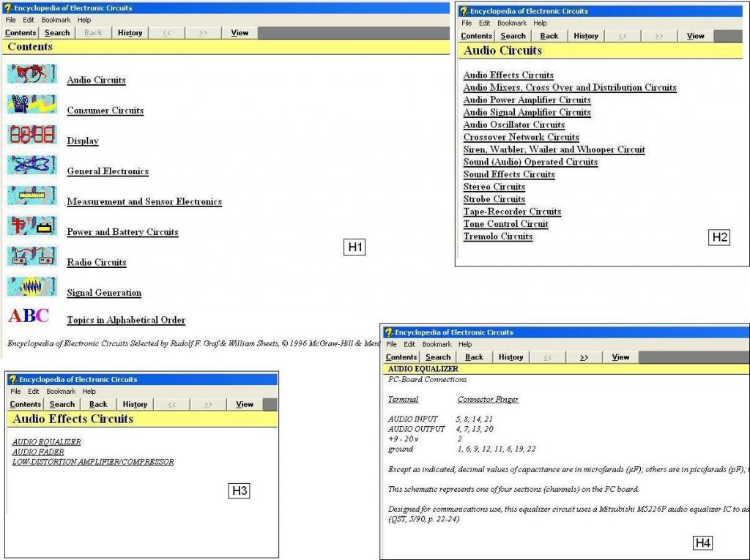
Task: Open File menu in Audio Circuits window
Action: pyautogui.click(x=467, y=23)
